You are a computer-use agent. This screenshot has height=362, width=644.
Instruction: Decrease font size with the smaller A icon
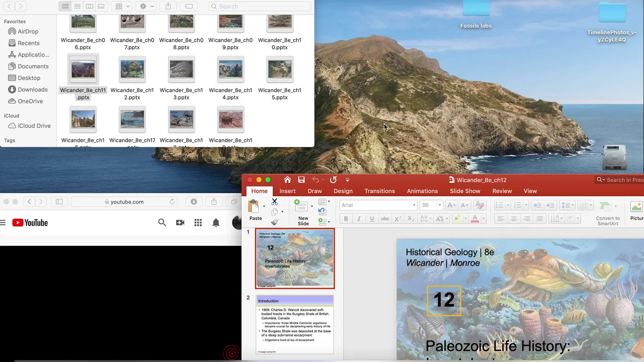click(465, 205)
